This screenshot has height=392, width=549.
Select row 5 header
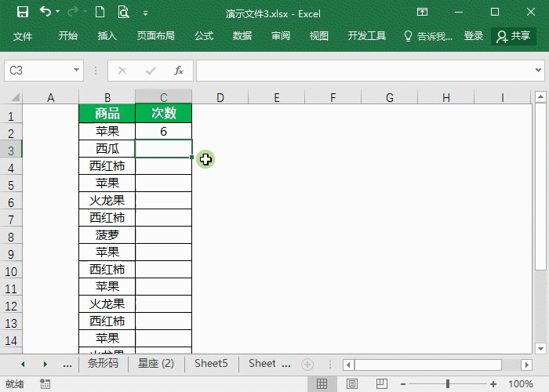(x=11, y=185)
